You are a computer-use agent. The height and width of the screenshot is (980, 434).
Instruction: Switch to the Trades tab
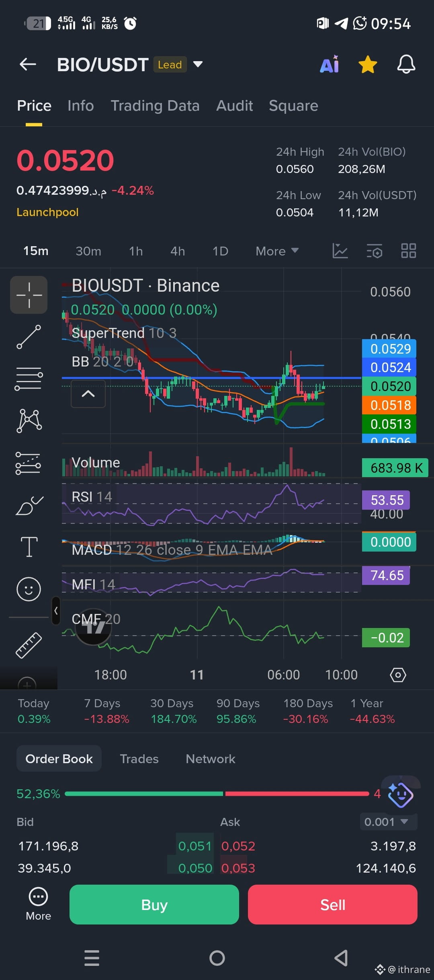pos(139,759)
